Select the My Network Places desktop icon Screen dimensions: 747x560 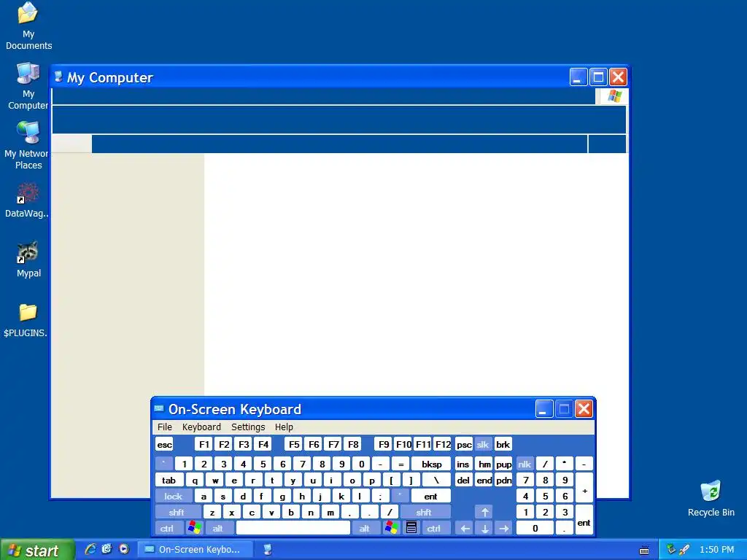tap(26, 146)
